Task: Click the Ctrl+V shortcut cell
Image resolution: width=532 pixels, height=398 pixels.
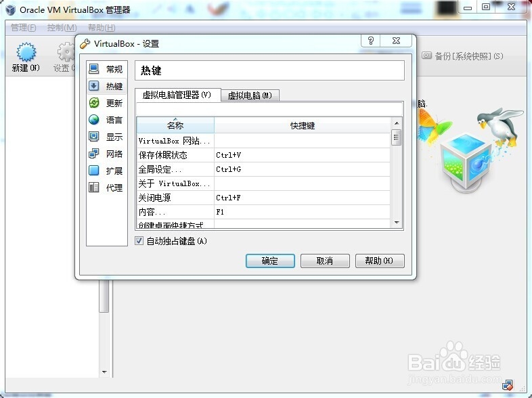Action: [302, 155]
